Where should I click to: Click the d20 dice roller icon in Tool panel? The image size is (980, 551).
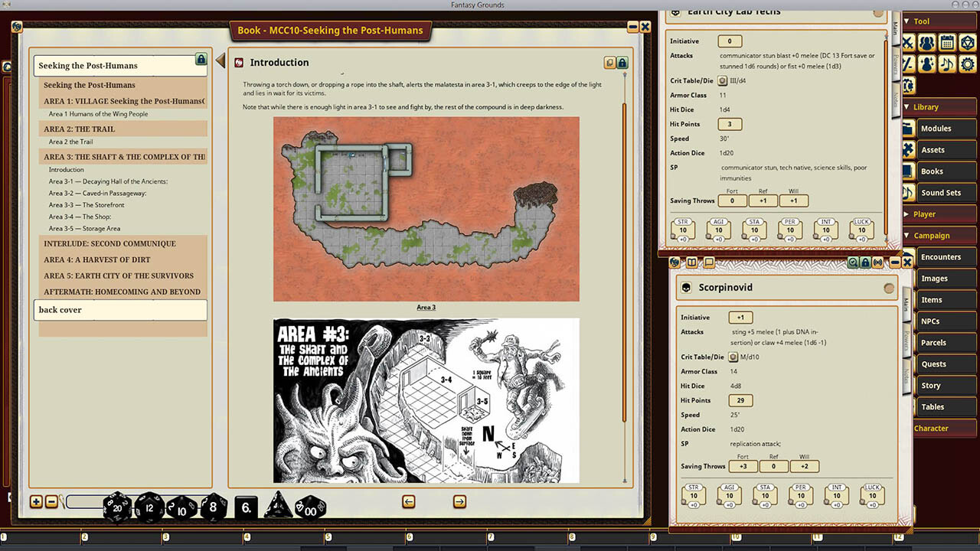tap(967, 43)
